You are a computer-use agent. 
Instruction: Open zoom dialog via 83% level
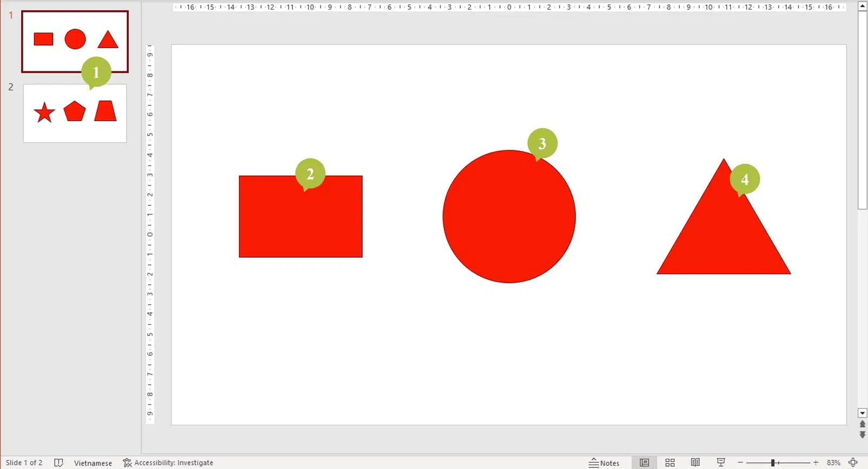[833, 463]
